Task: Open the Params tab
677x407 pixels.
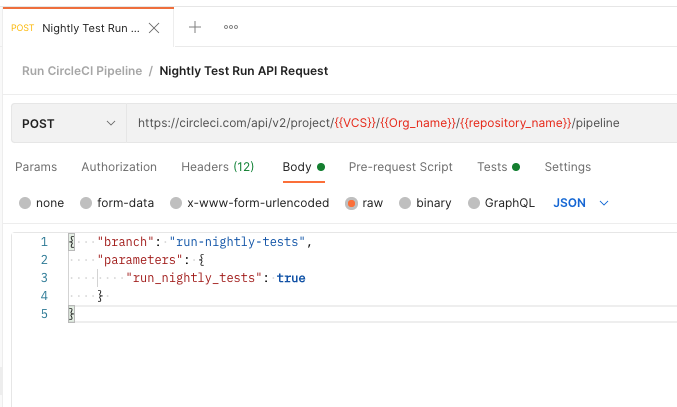Action: point(36,167)
